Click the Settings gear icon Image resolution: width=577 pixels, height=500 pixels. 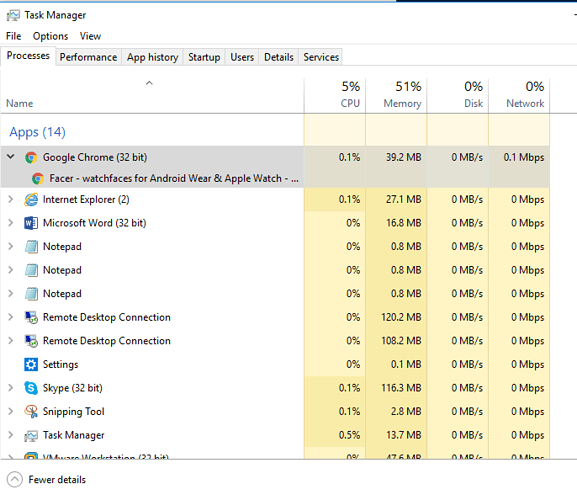(x=31, y=364)
